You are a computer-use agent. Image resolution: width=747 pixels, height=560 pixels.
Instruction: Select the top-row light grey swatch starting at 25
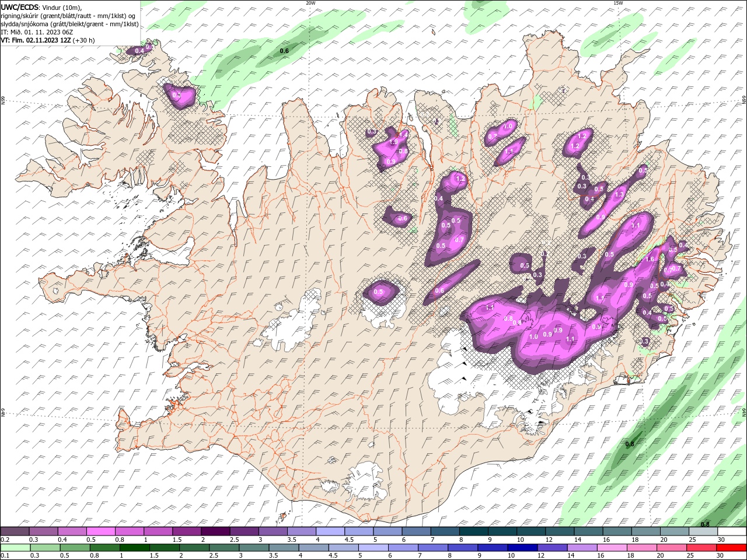coord(703,531)
